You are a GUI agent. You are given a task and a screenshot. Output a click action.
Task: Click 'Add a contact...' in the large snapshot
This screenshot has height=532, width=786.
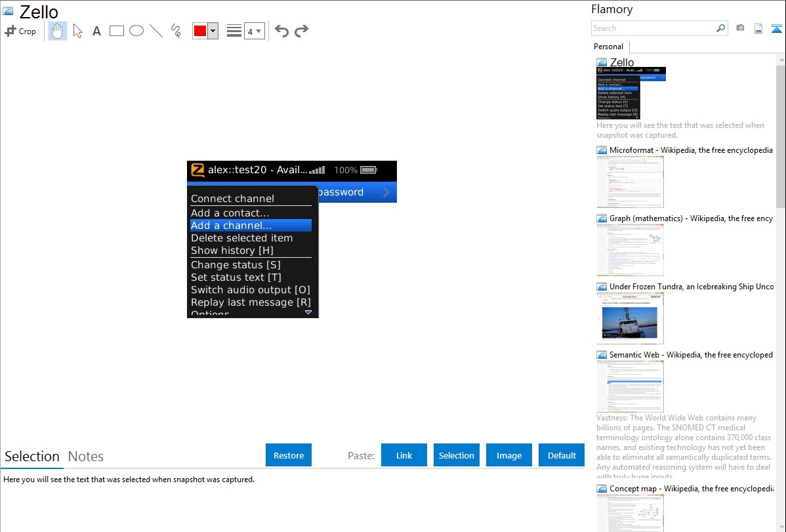tap(230, 213)
